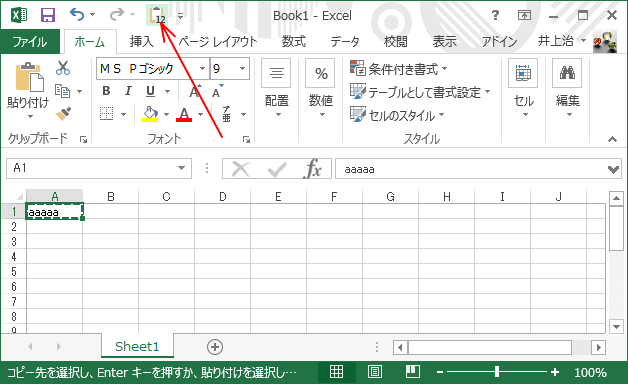This screenshot has height=384, width=628.
Task: Go to the 数式 tab
Action: click(x=294, y=41)
